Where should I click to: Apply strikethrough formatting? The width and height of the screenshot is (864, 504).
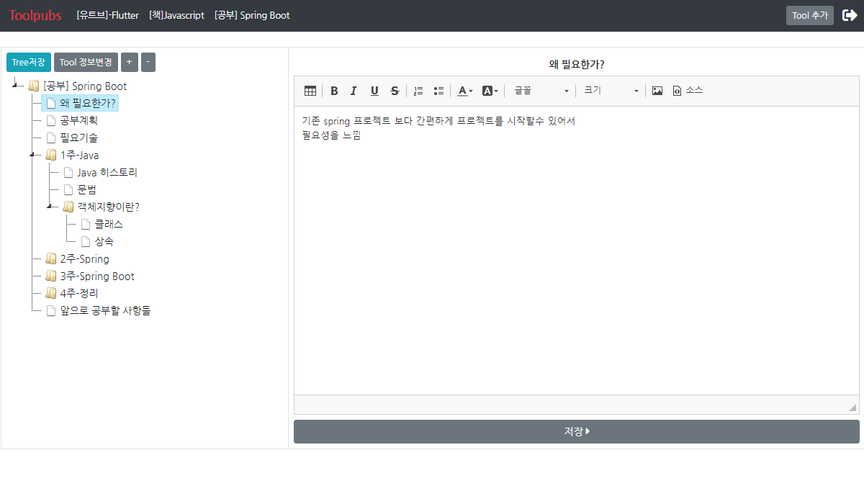(395, 91)
